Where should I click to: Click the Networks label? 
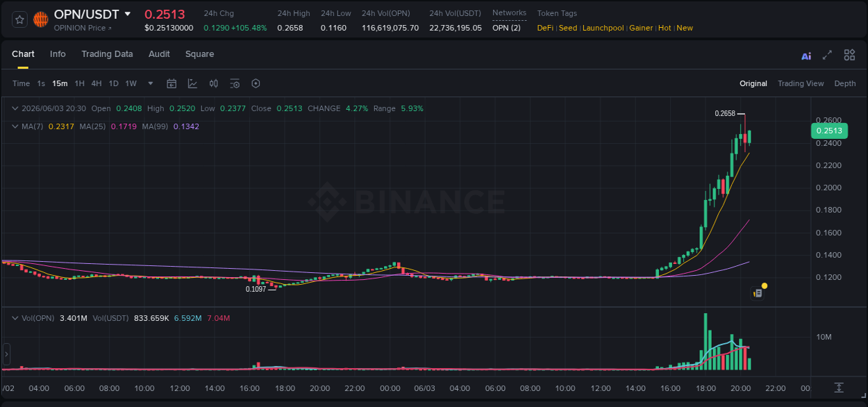tap(509, 13)
